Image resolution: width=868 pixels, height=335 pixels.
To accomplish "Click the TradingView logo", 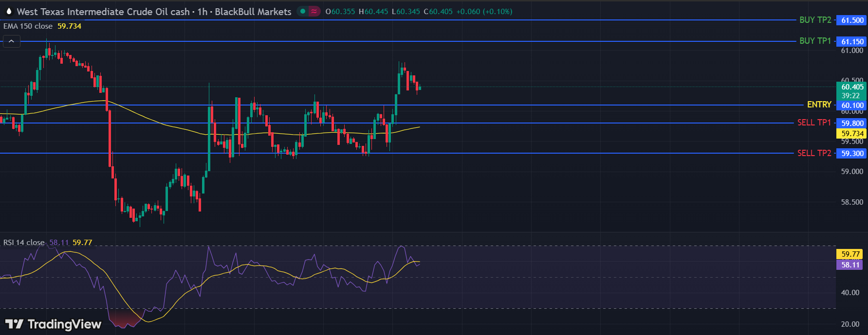I will [53, 324].
